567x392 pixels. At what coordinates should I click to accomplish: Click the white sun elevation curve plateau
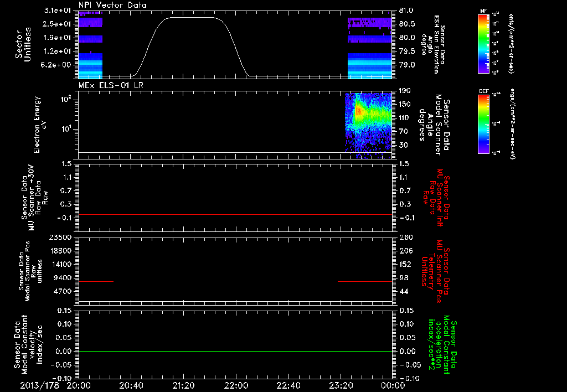tap(192, 17)
